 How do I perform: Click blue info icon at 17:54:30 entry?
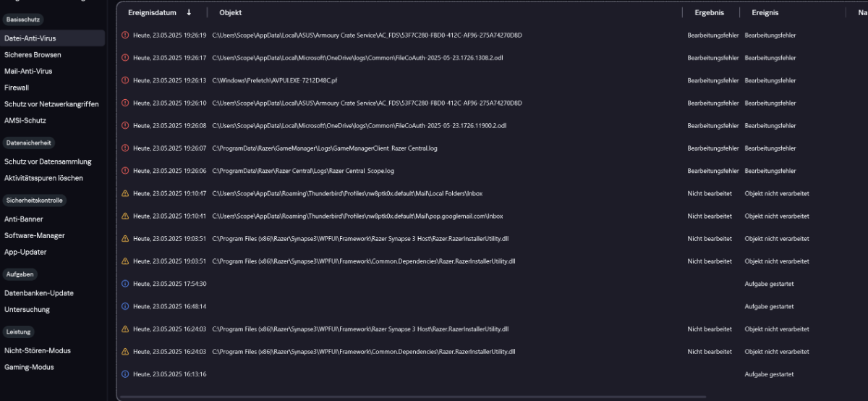point(125,284)
